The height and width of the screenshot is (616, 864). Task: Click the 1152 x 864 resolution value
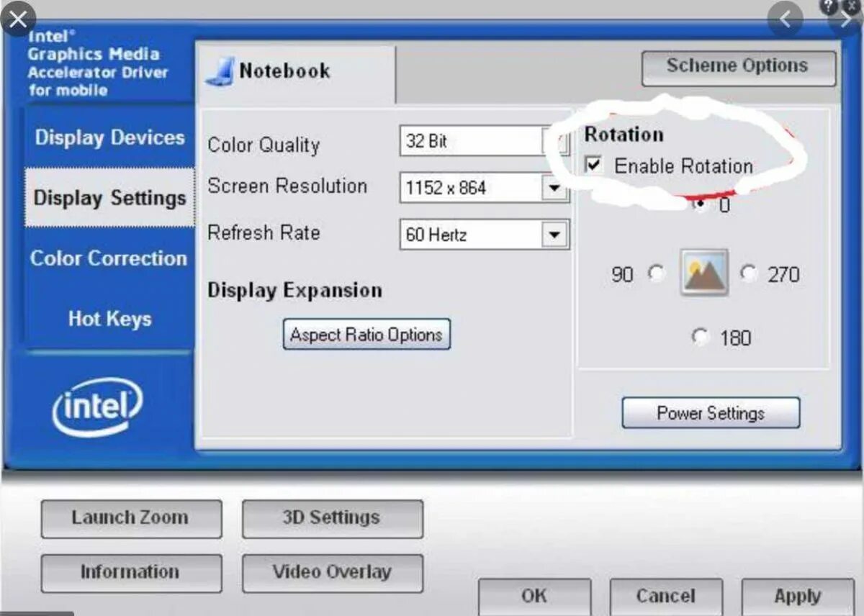446,189
